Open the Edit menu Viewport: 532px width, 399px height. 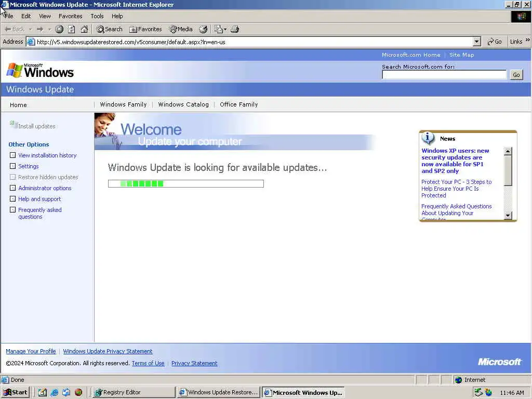26,16
